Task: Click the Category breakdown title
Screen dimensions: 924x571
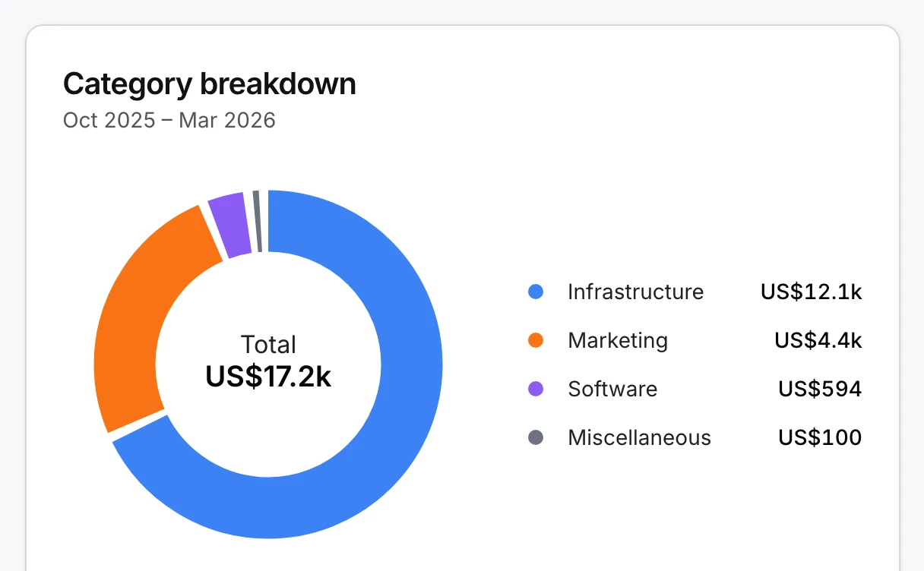Action: [210, 84]
